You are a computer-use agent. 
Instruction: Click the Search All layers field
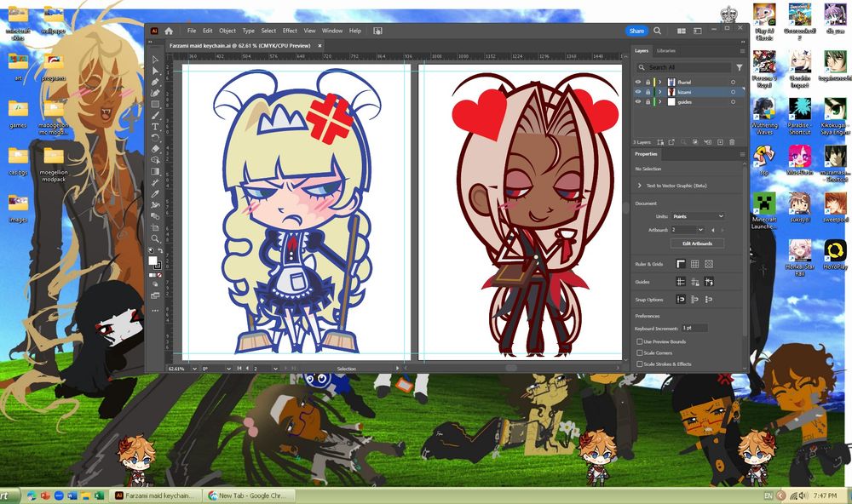683,67
